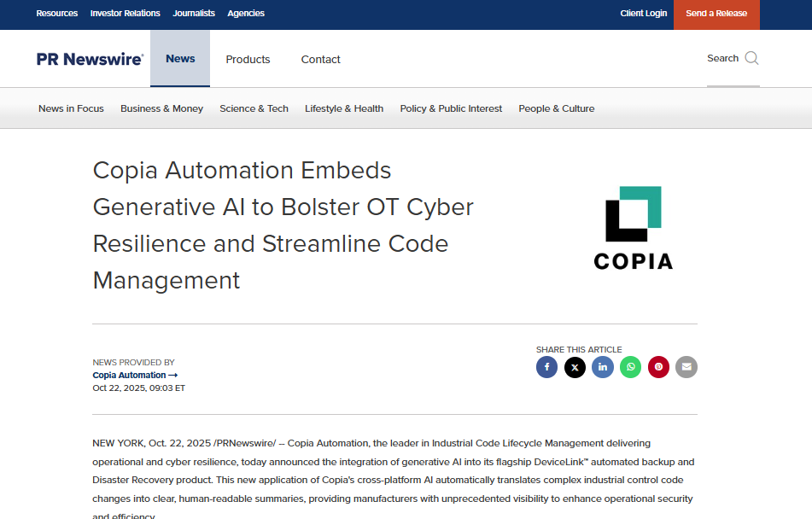Screen dimensions: 812x519
Task: Share article on Pinterest
Action: coord(658,367)
